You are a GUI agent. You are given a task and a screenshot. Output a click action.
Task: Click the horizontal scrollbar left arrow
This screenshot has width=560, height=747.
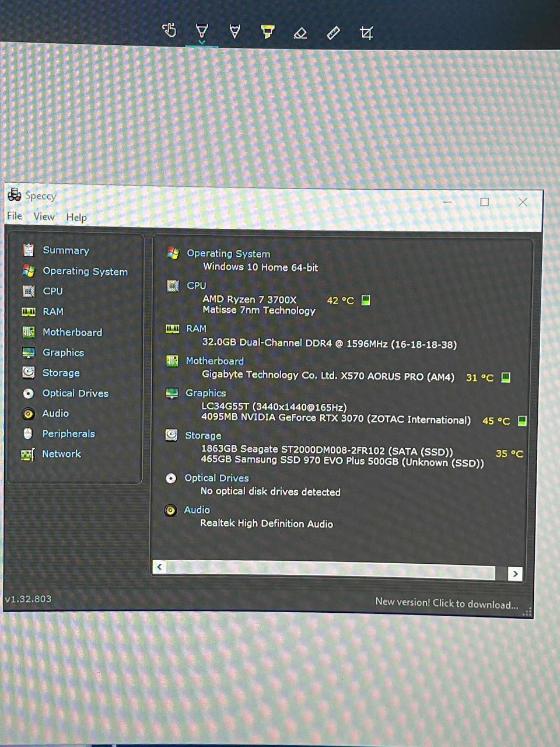click(x=159, y=567)
